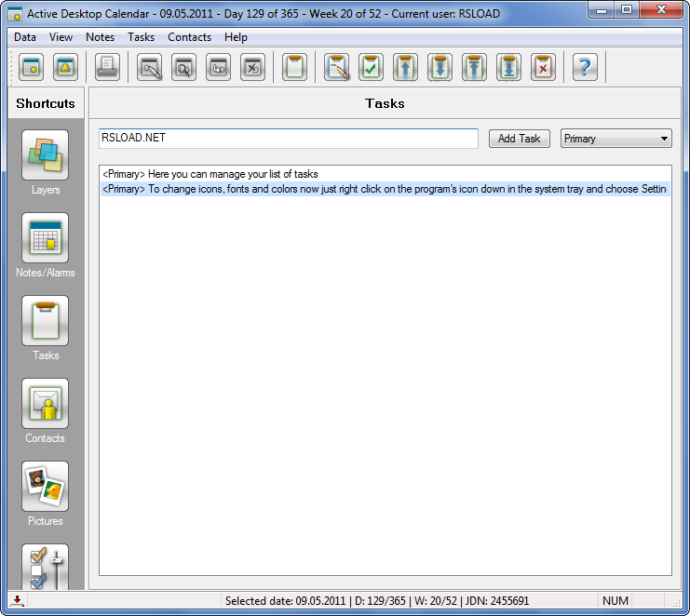The image size is (690, 616).
Task: Open the Data menu
Action: point(25,37)
